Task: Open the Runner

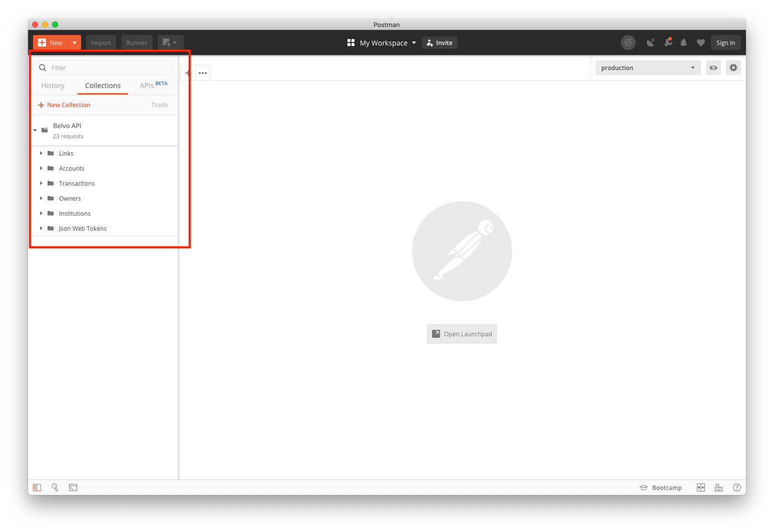Action: pyautogui.click(x=137, y=43)
